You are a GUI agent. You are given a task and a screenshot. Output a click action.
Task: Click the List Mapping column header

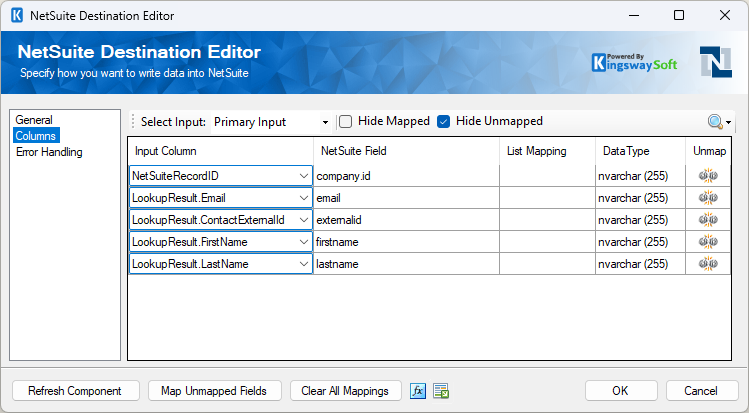pos(547,151)
